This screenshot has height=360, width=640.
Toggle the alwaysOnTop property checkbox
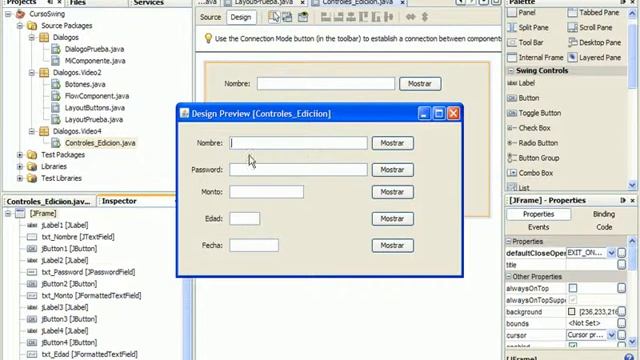tap(573, 289)
